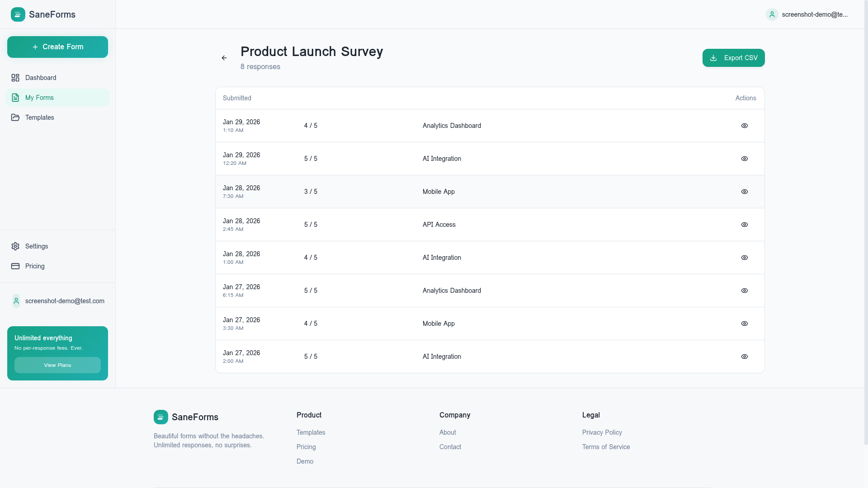This screenshot has width=868, height=488.
Task: Export responses with Export CSV button
Action: (733, 58)
